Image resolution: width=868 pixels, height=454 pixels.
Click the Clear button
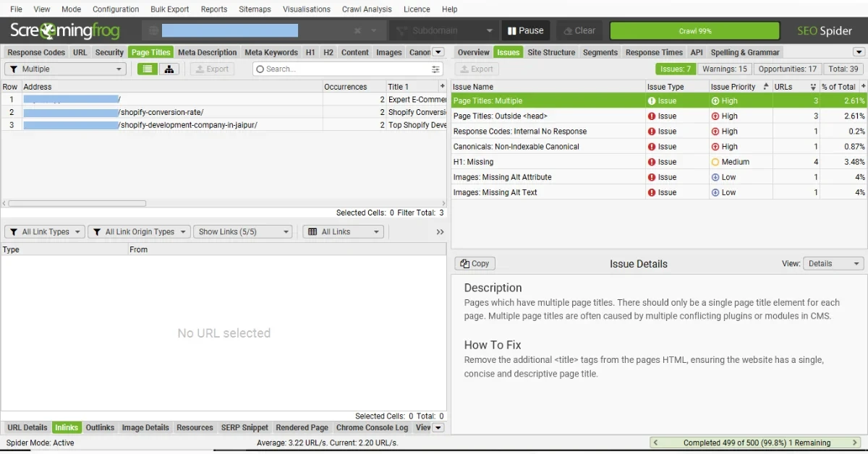pyautogui.click(x=578, y=31)
